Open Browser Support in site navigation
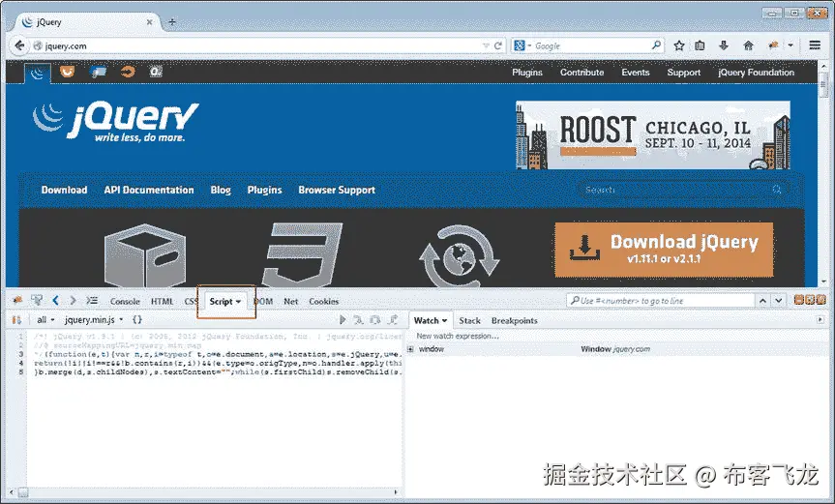Screen dimensions: 835x504 [337, 190]
